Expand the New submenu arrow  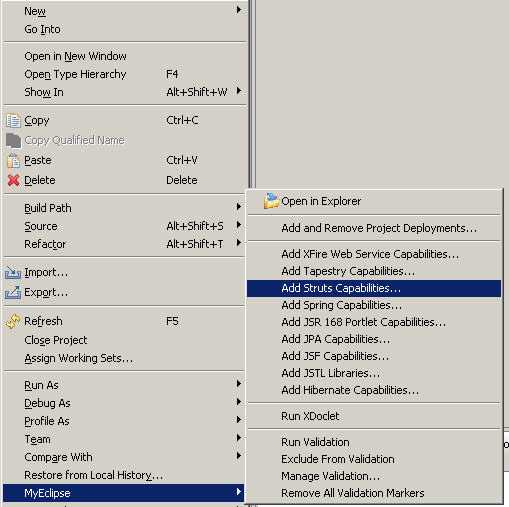click(x=239, y=10)
